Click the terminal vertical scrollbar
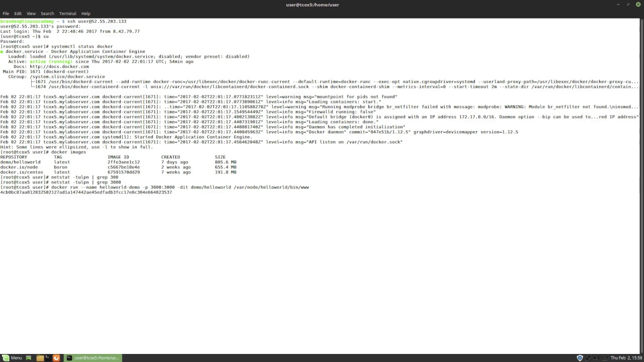The height and width of the screenshot is (362, 644). 641,186
